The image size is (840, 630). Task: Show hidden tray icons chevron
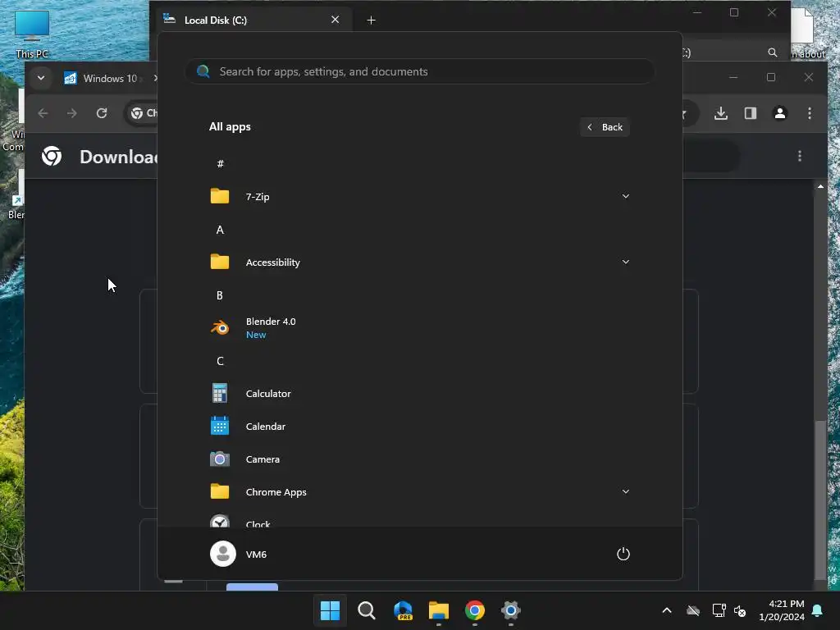click(667, 610)
